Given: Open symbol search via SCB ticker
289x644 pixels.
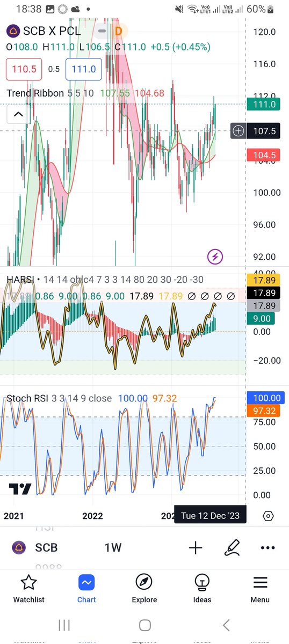Looking at the screenshot, I should tap(46, 548).
